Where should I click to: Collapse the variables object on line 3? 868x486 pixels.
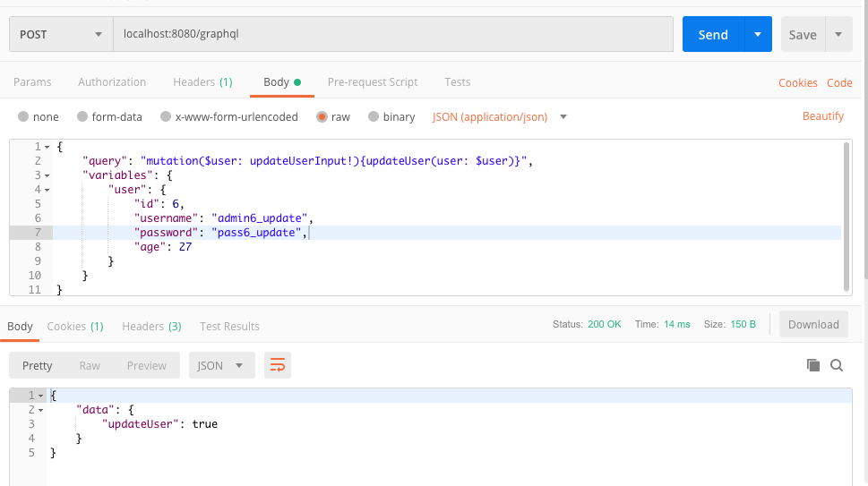click(x=47, y=175)
